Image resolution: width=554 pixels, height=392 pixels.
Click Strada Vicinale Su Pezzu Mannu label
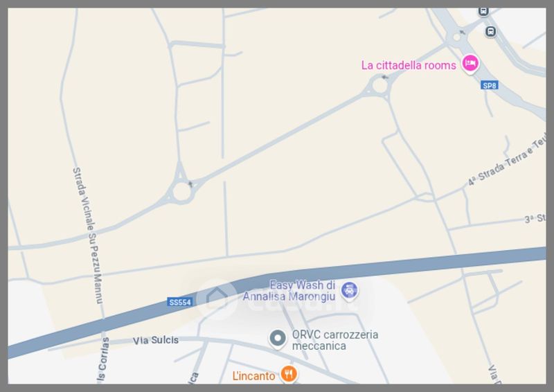coord(88,235)
